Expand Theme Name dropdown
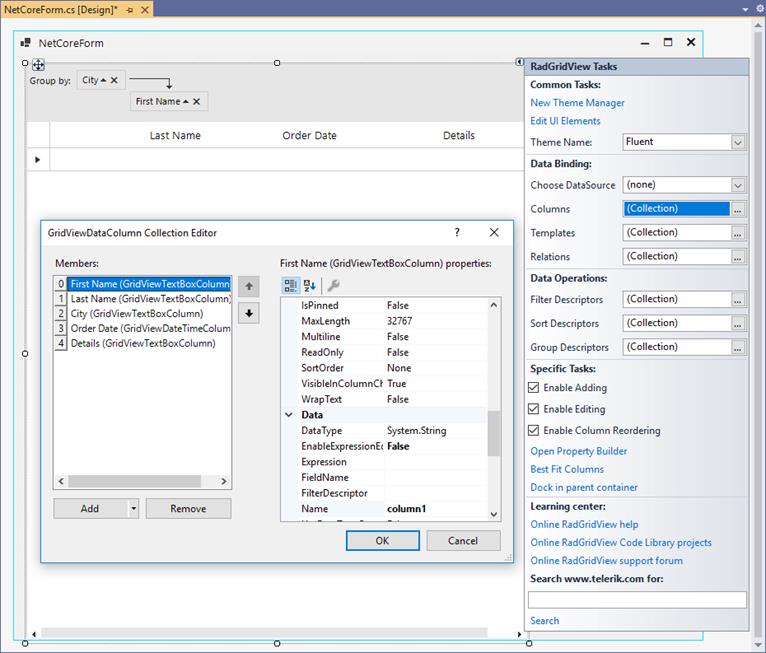Viewport: 766px width, 653px height. point(738,142)
